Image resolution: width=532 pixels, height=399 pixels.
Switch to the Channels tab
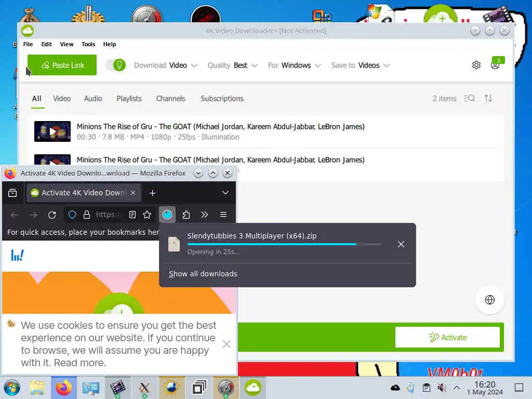click(170, 99)
